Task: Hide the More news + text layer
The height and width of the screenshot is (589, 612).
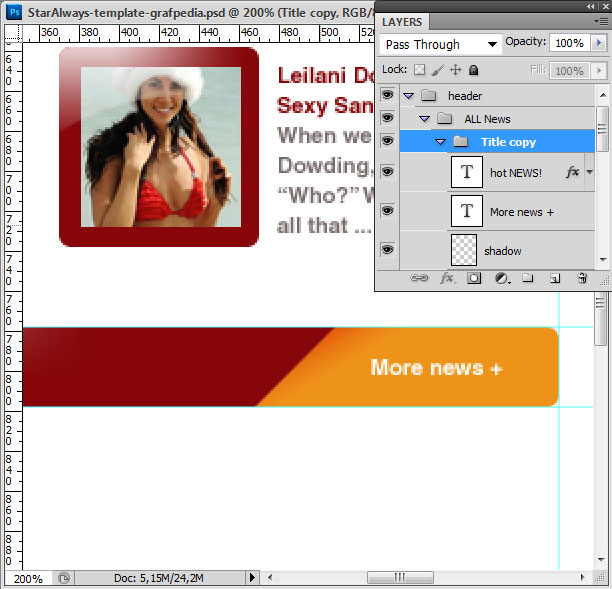Action: (387, 211)
